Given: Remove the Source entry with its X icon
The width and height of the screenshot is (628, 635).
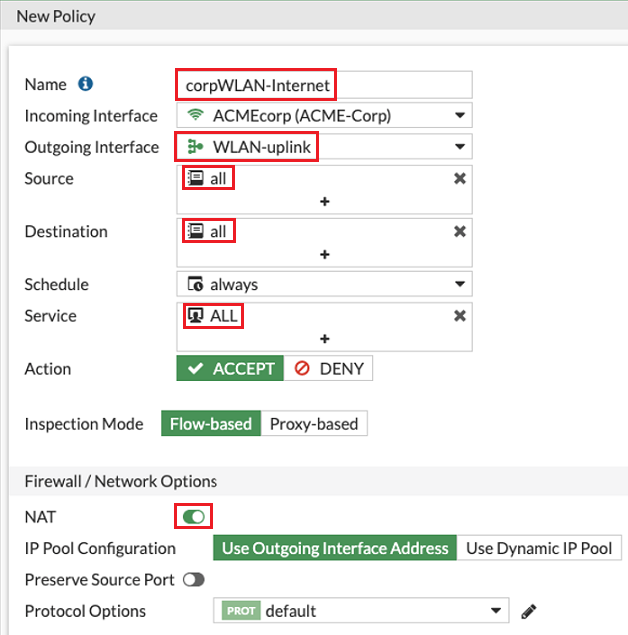Looking at the screenshot, I should [x=460, y=179].
